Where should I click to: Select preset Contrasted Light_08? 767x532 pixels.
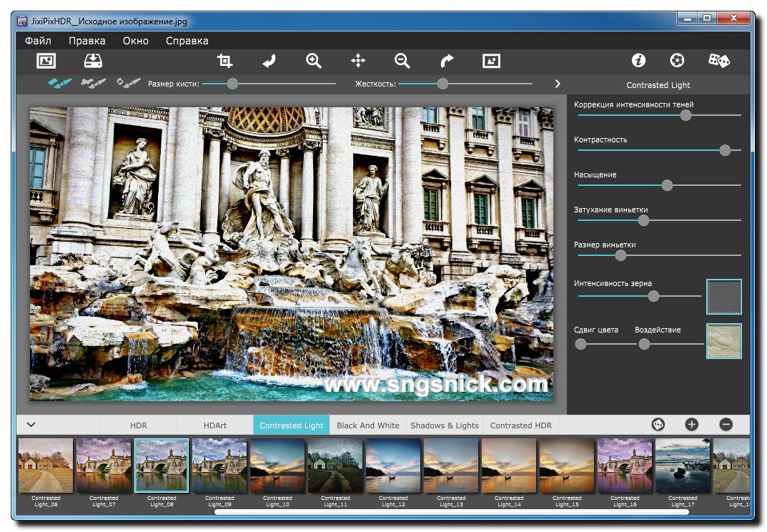pos(162,465)
